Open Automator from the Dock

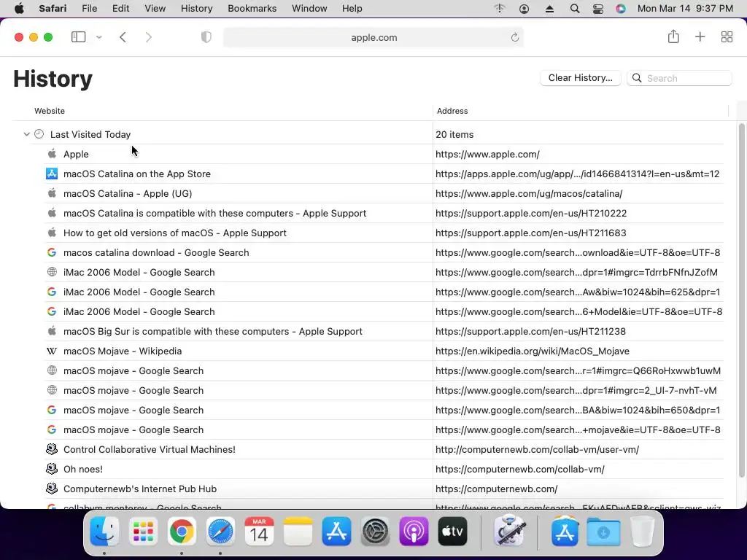[509, 532]
